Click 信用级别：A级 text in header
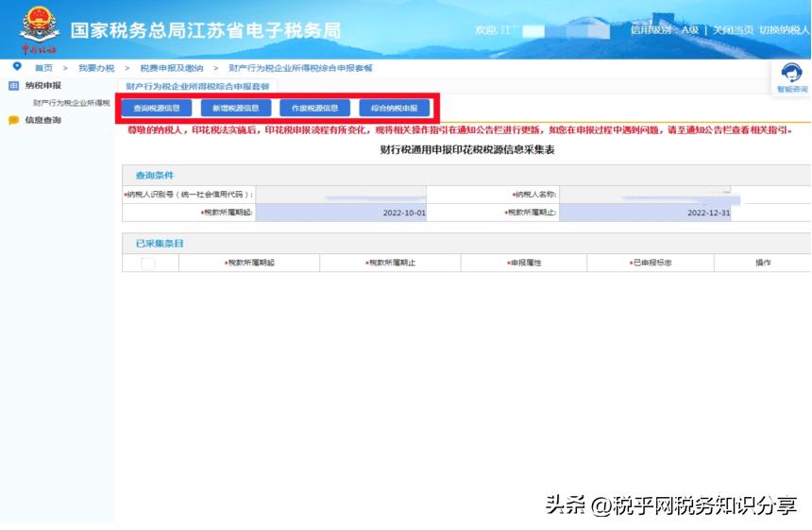Viewport: 812px width, 530px height. pos(665,30)
